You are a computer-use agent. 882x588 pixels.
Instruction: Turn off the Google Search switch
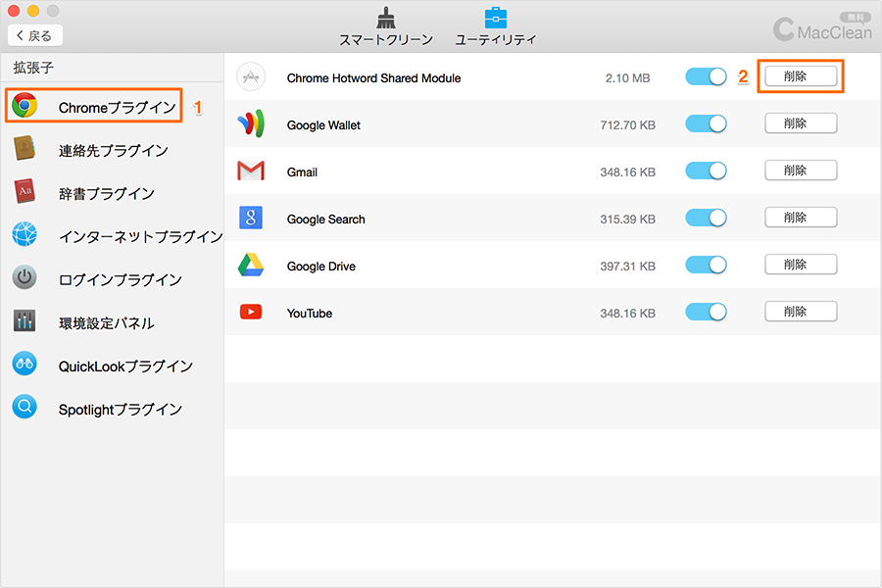pos(706,218)
